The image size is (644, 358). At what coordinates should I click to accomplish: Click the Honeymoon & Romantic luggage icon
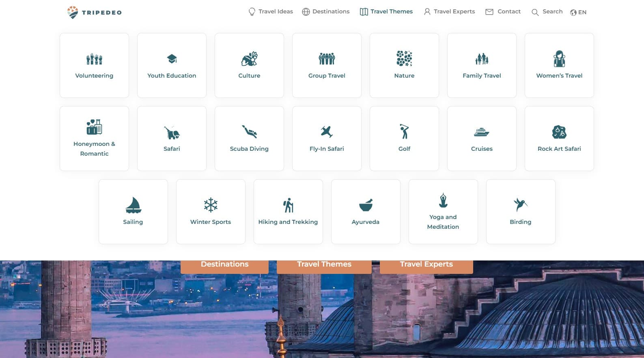(x=94, y=127)
